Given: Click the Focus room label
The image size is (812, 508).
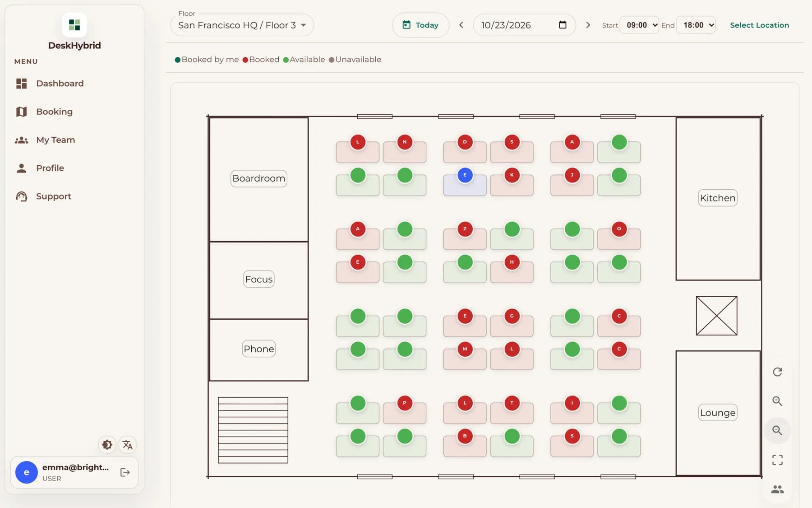Looking at the screenshot, I should pyautogui.click(x=259, y=280).
